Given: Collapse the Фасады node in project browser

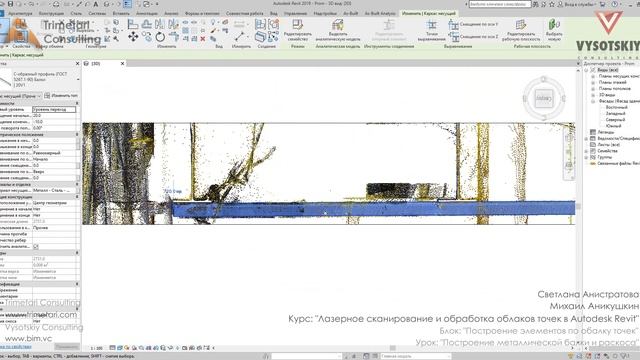Looking at the screenshot, I should point(593,101).
